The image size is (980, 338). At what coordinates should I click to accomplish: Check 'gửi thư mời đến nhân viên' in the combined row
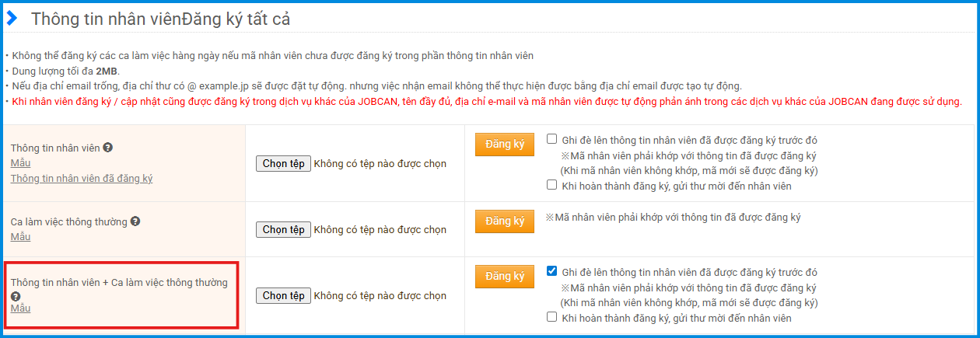552,318
